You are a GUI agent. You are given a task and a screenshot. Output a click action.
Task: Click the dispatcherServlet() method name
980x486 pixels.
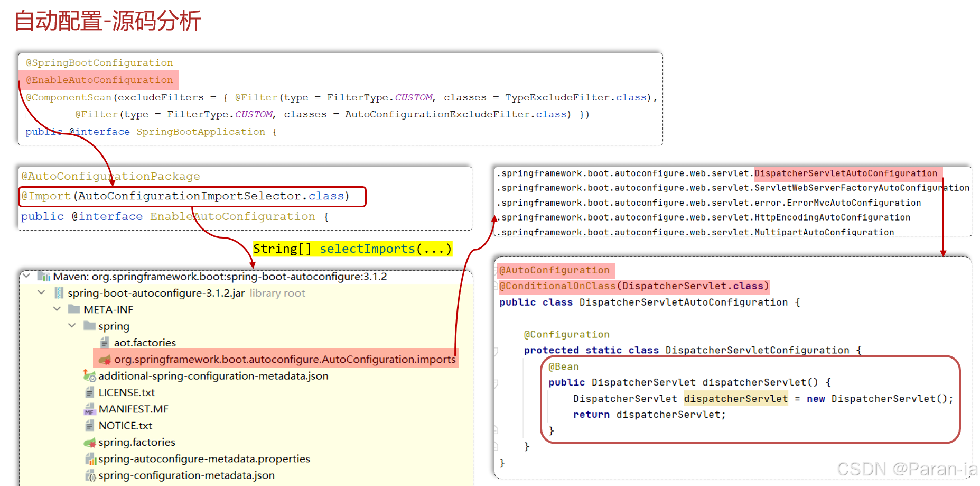760,382
